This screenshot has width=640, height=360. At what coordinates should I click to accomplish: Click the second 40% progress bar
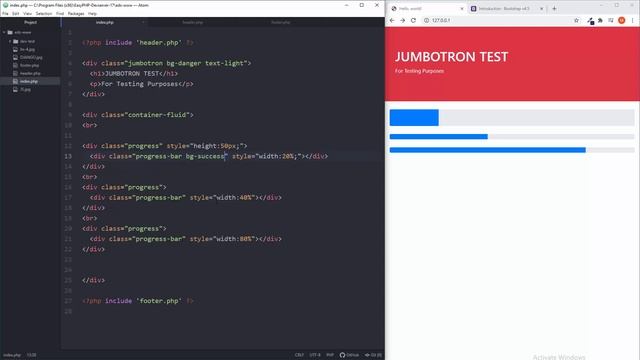(512, 137)
